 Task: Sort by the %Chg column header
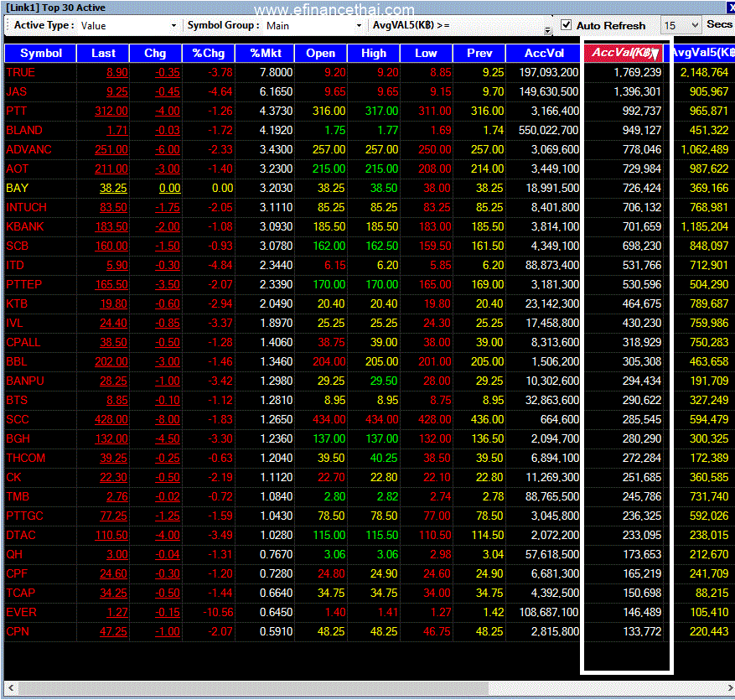click(x=209, y=53)
